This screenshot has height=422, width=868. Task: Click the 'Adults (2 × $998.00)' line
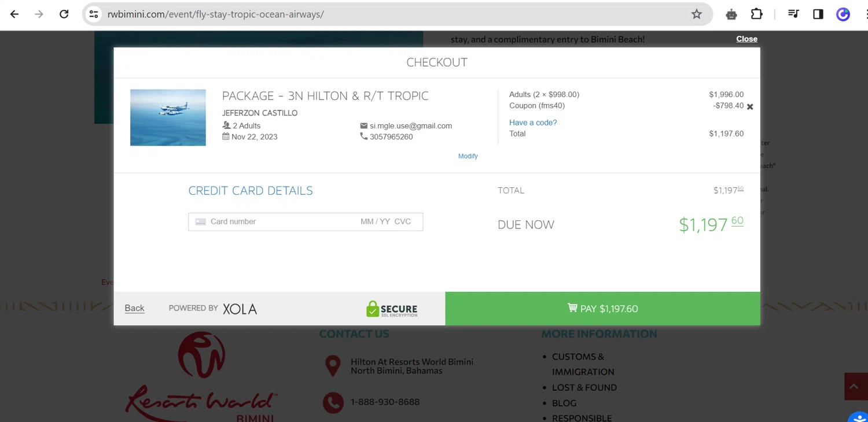pos(544,95)
